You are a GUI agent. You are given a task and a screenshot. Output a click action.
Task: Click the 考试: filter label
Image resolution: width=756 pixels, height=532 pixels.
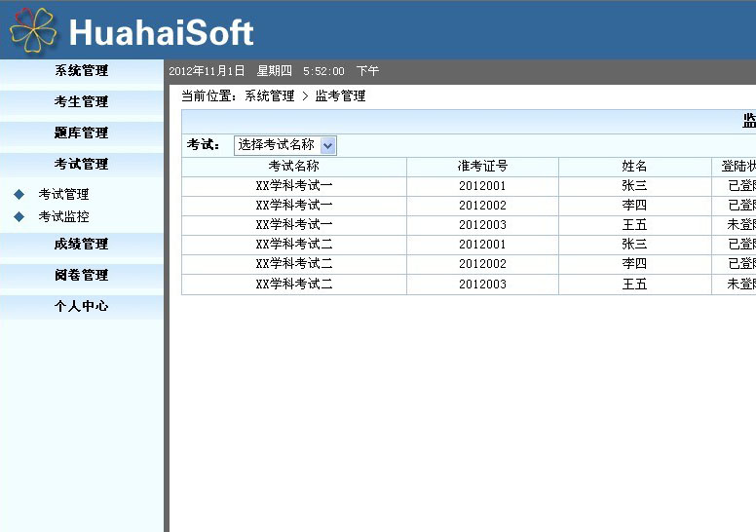point(204,145)
